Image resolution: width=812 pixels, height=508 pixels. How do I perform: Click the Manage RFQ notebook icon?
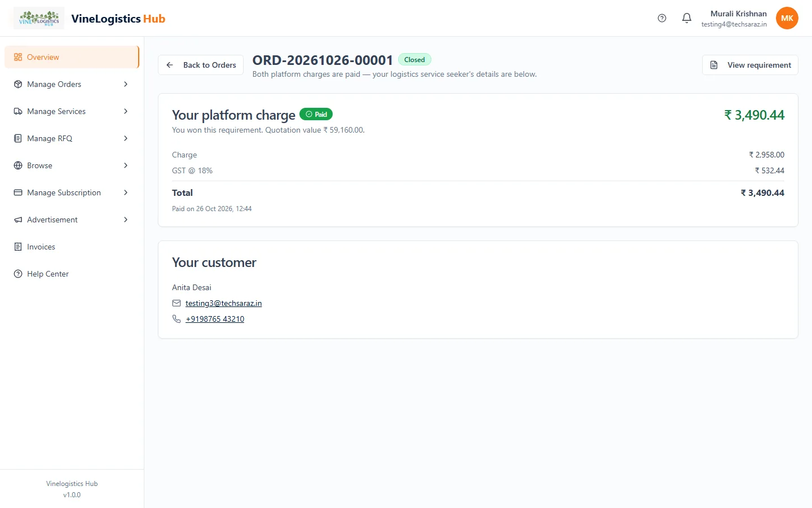[18, 138]
